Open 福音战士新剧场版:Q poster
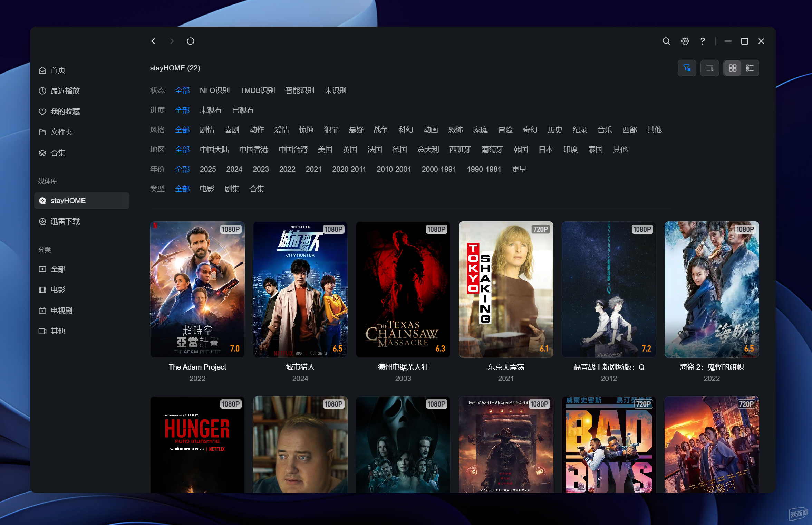Screen dimensions: 812x525 609,289
